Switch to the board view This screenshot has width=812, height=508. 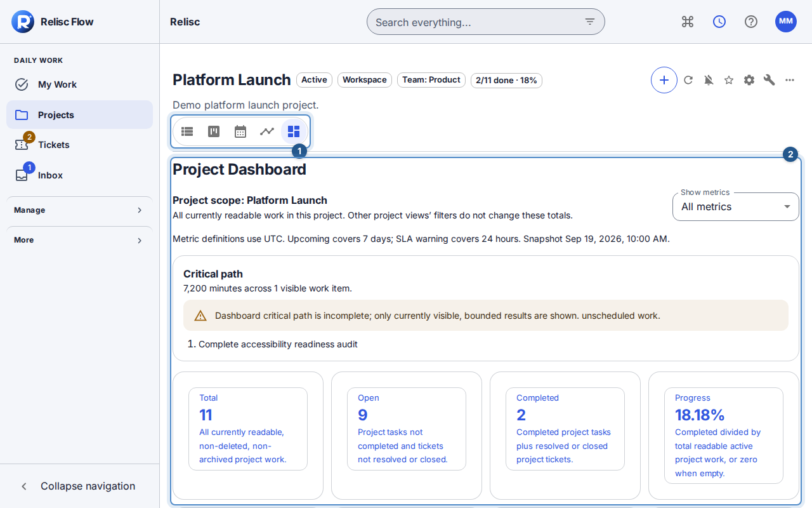click(214, 131)
